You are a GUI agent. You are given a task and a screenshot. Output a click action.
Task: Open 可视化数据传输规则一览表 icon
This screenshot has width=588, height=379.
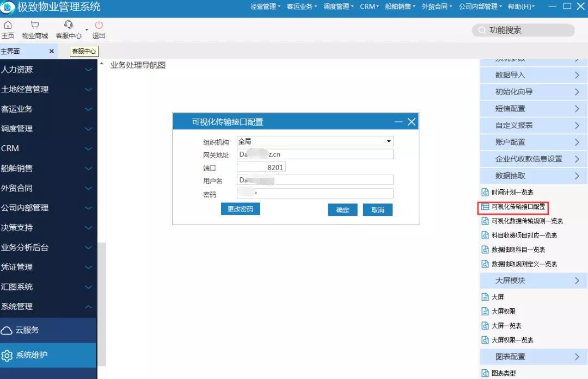485,221
